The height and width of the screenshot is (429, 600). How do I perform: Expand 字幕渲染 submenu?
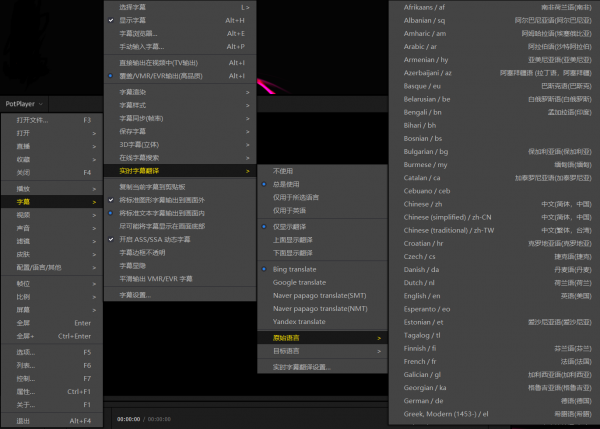tap(180, 92)
